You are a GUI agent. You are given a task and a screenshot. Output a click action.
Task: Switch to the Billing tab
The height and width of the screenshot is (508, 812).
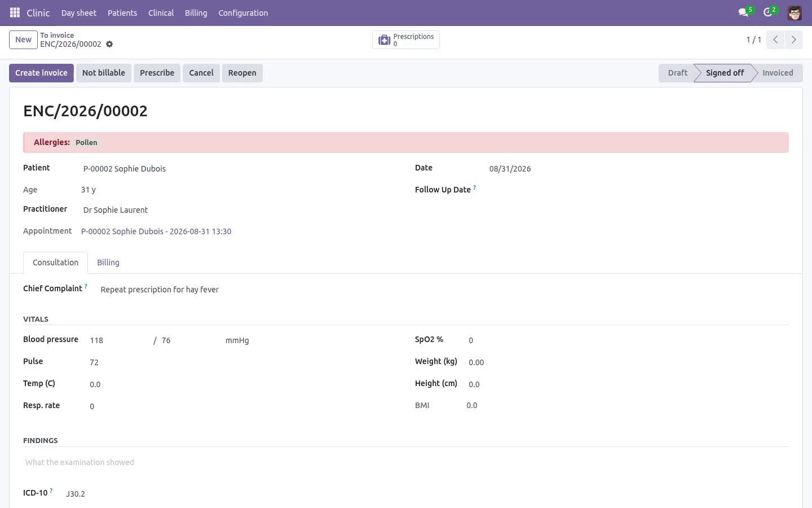(x=108, y=262)
